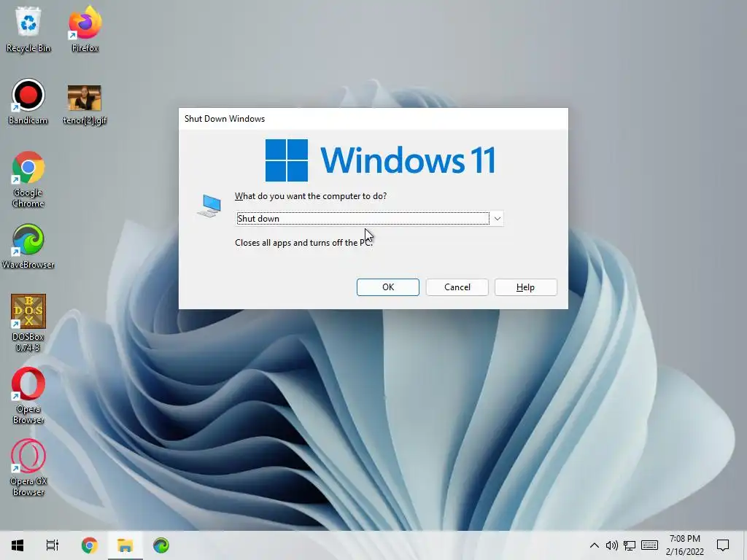Open the clock showing 7:08 PM
The height and width of the screenshot is (560, 747).
[x=684, y=545]
